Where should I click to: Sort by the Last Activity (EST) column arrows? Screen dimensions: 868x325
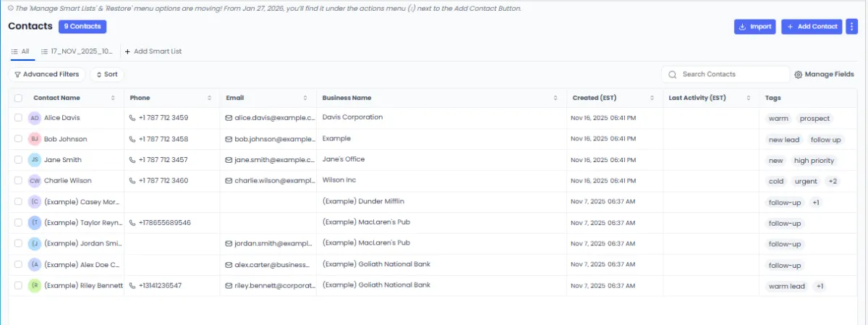pos(749,98)
